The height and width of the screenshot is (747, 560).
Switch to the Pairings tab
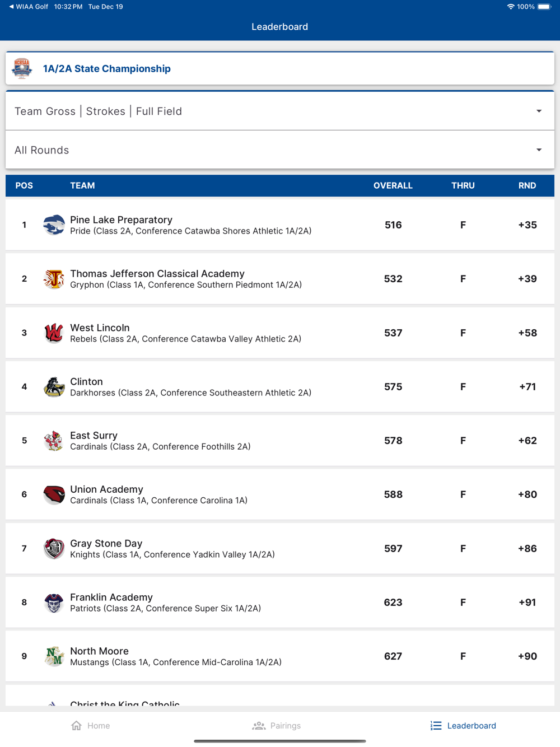pos(277,726)
